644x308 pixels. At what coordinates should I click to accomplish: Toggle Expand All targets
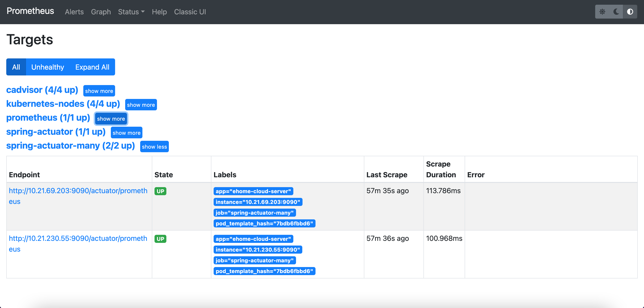(x=92, y=67)
